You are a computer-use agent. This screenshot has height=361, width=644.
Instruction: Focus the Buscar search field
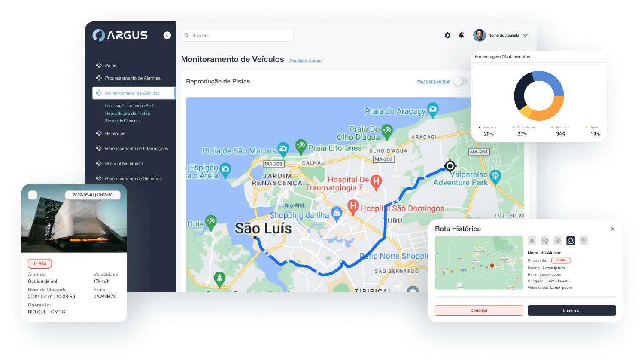point(237,35)
